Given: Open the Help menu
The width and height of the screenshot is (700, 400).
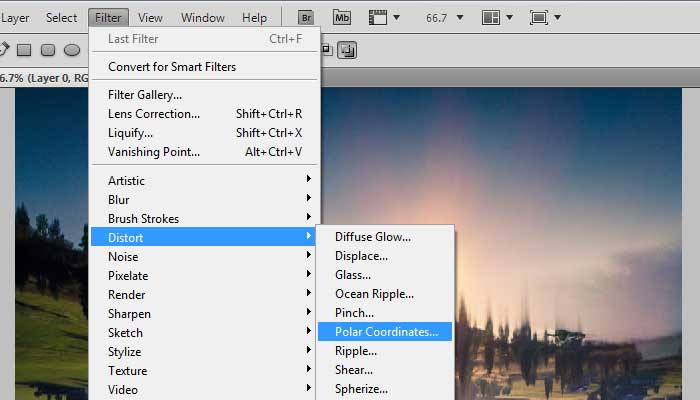Looking at the screenshot, I should pyautogui.click(x=254, y=18).
